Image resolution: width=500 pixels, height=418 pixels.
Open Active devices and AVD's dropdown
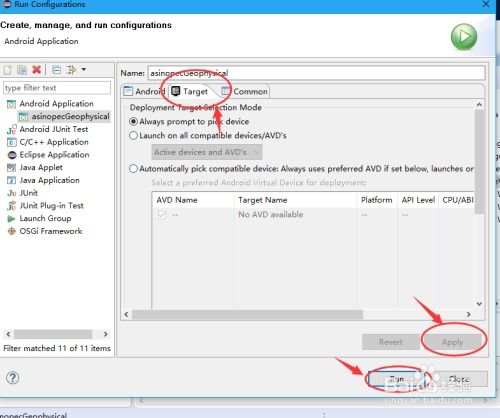(x=207, y=152)
